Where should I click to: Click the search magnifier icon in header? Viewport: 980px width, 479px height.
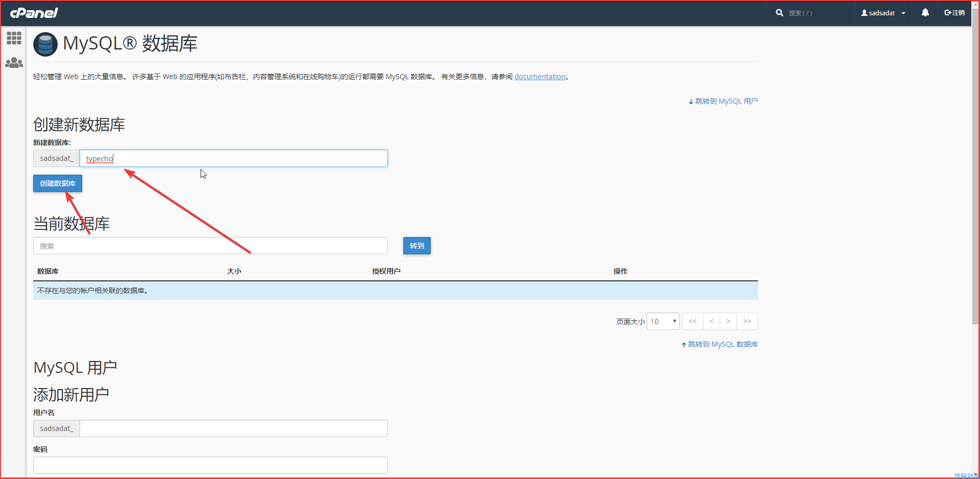point(779,13)
